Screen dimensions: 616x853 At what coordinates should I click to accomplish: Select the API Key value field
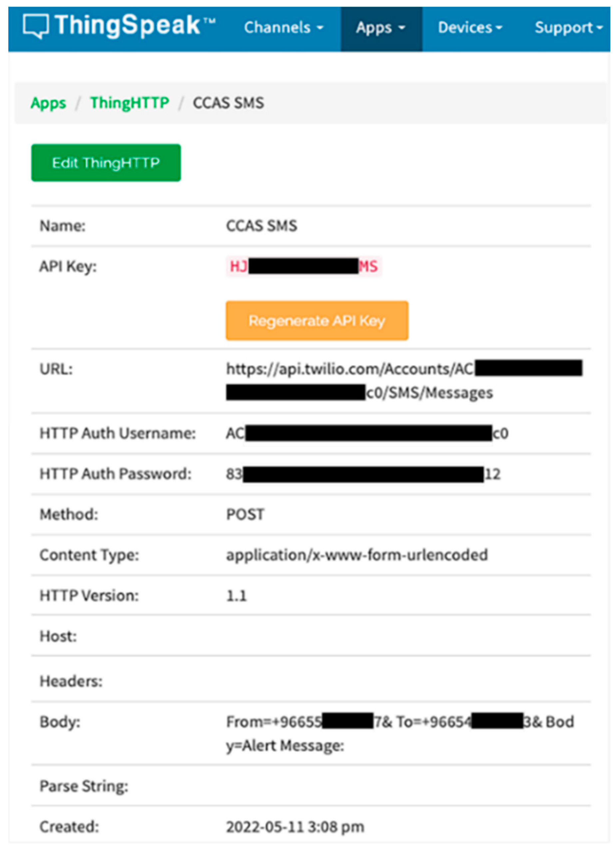pyautogui.click(x=303, y=266)
